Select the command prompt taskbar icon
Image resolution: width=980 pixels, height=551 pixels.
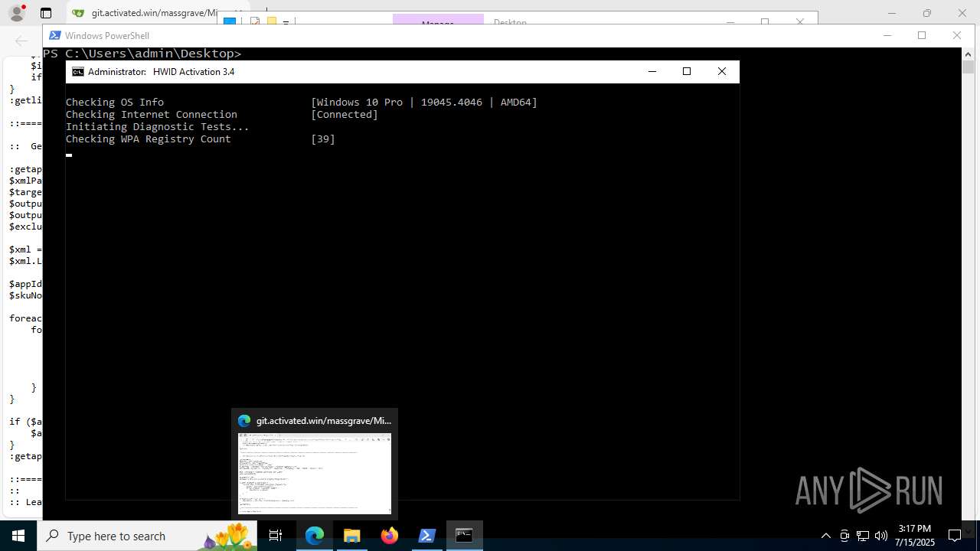click(464, 536)
